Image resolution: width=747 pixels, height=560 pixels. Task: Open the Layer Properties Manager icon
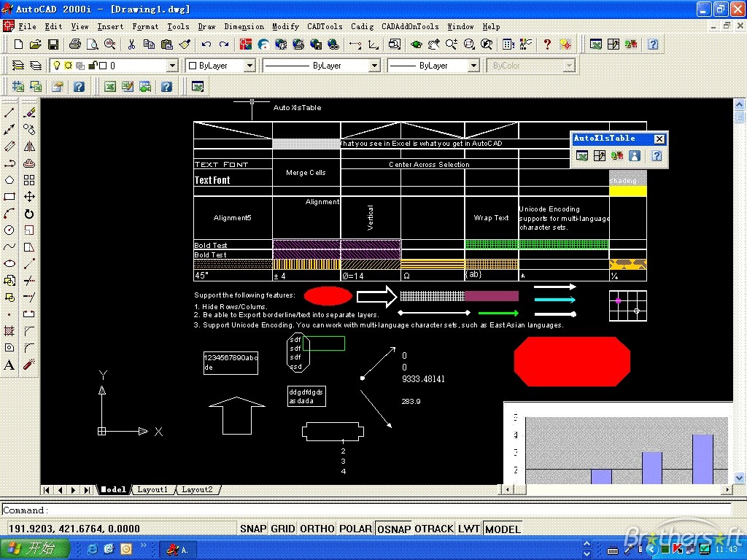(x=18, y=64)
